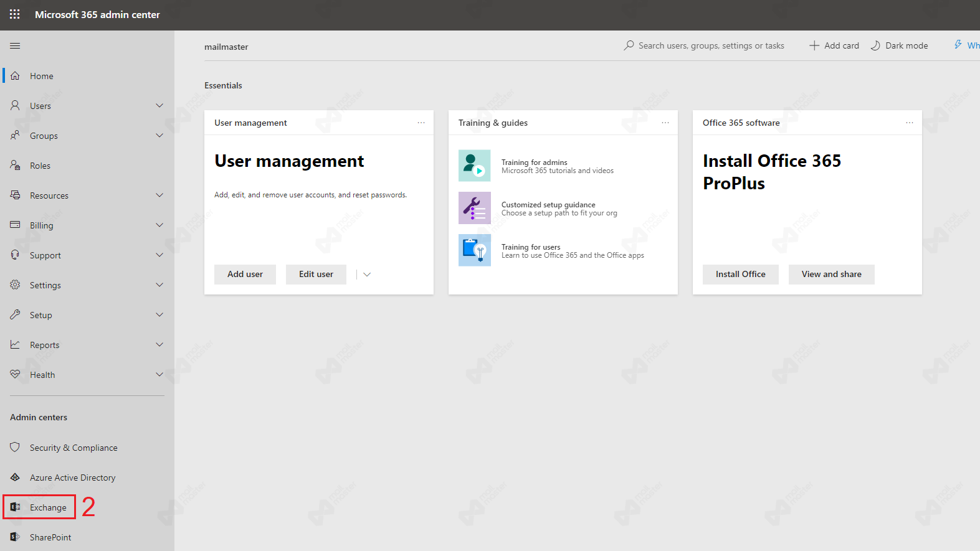Click the Edit user button
The height and width of the screenshot is (551, 980).
coord(316,275)
